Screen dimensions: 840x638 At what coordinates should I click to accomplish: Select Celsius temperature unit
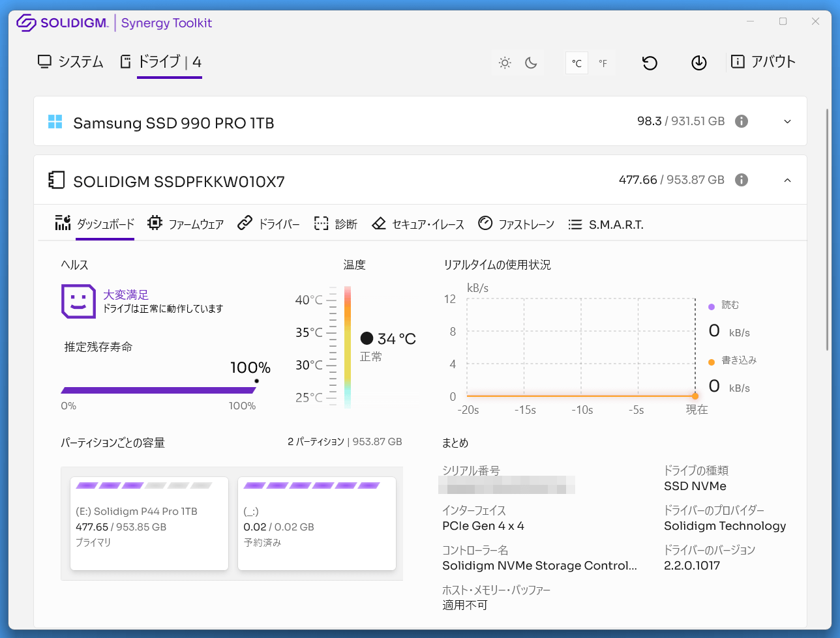click(577, 63)
